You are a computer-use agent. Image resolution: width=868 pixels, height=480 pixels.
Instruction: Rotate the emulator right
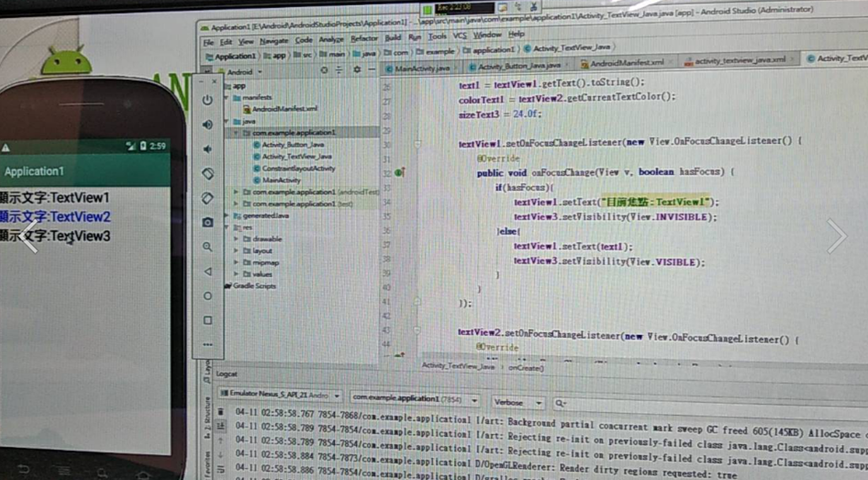(x=208, y=198)
